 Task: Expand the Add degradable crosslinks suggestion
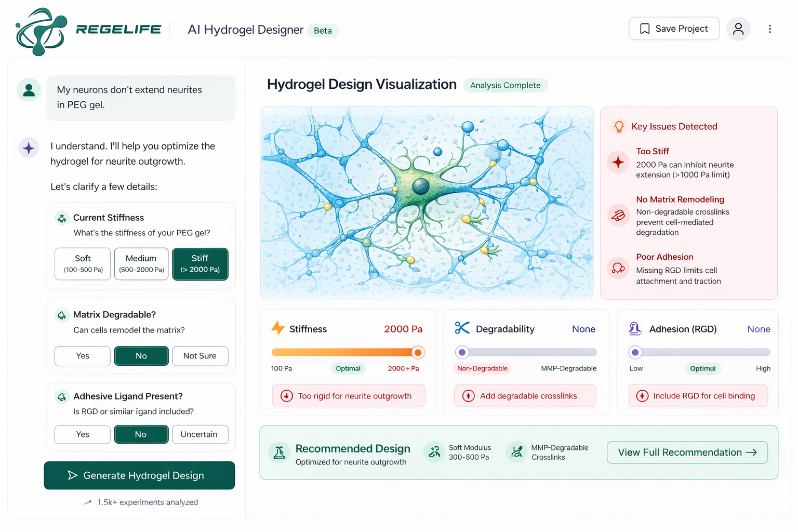click(x=525, y=395)
